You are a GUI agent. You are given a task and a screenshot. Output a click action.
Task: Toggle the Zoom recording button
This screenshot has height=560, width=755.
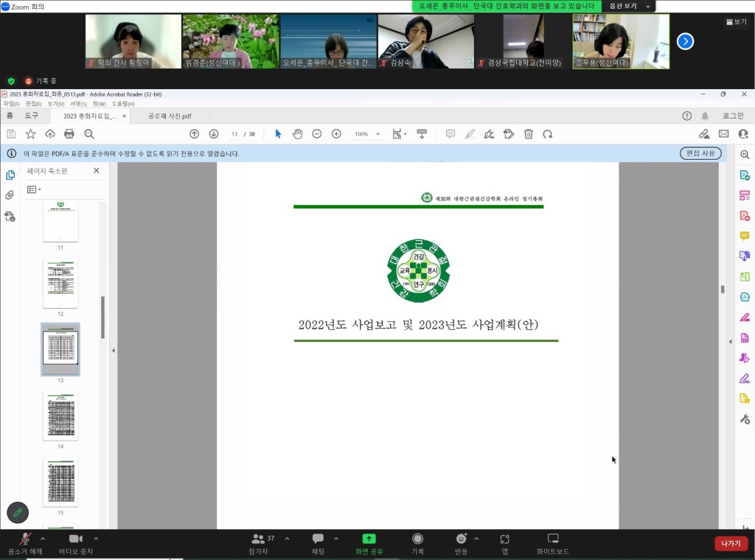coord(417,544)
